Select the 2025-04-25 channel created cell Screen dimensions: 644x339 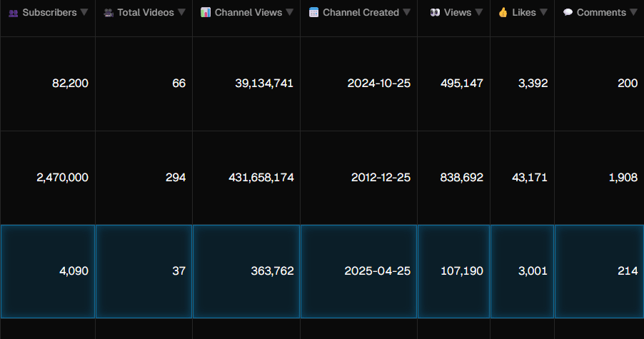click(359, 271)
